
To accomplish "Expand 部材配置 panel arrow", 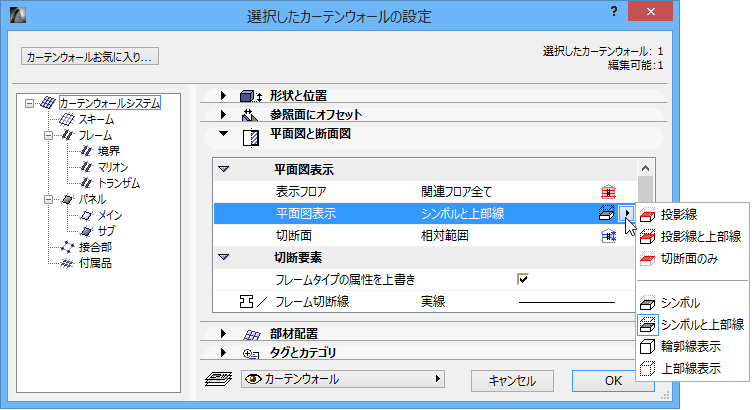I will pyautogui.click(x=223, y=333).
